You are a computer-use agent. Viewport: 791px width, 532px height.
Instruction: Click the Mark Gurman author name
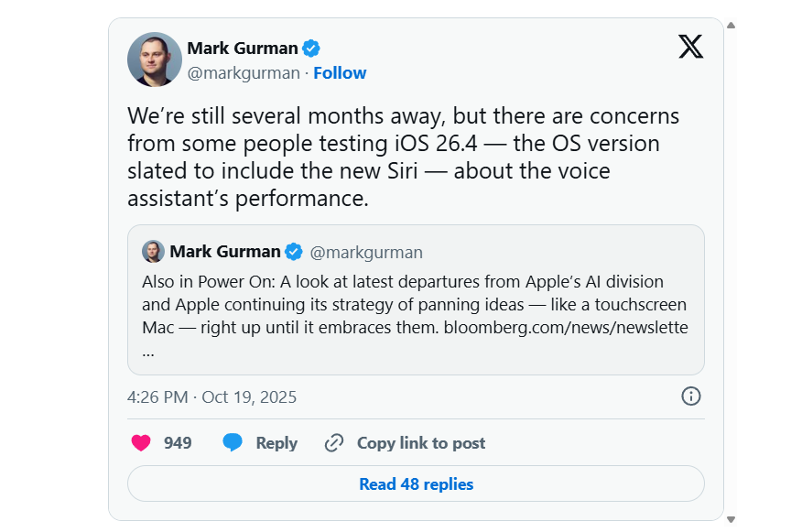point(243,49)
